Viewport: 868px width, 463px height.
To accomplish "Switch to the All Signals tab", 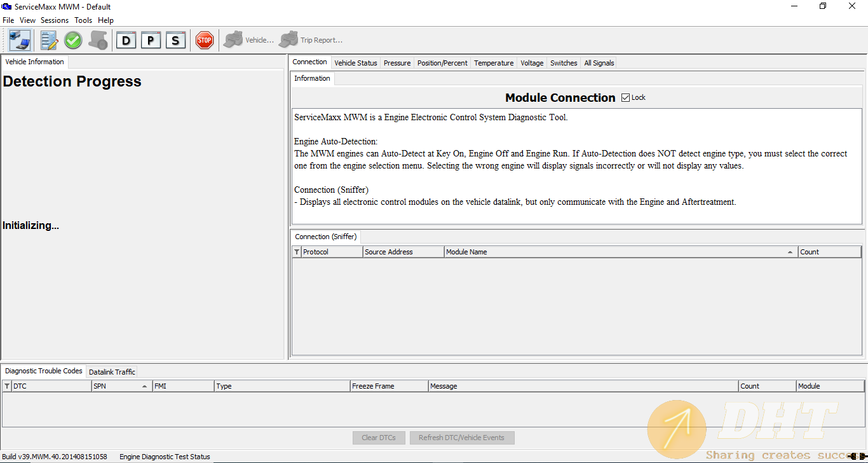I will [x=599, y=63].
